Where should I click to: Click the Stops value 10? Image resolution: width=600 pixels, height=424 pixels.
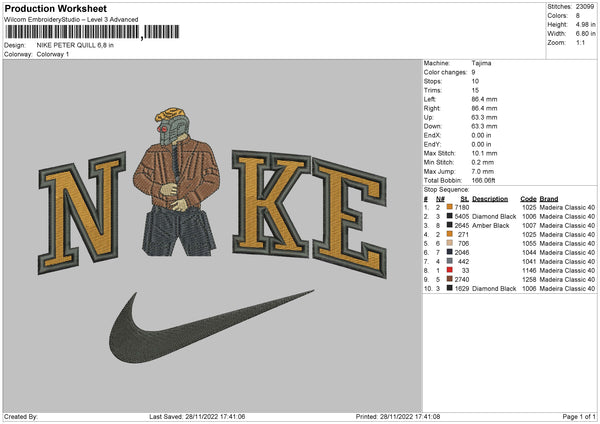475,81
